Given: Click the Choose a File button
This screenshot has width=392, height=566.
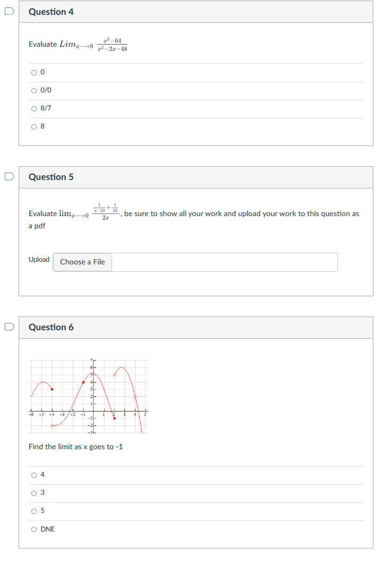Looking at the screenshot, I should pyautogui.click(x=82, y=262).
